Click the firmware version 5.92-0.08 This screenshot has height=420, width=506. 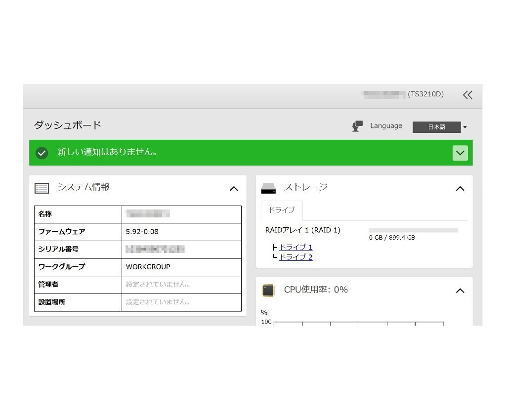click(142, 232)
